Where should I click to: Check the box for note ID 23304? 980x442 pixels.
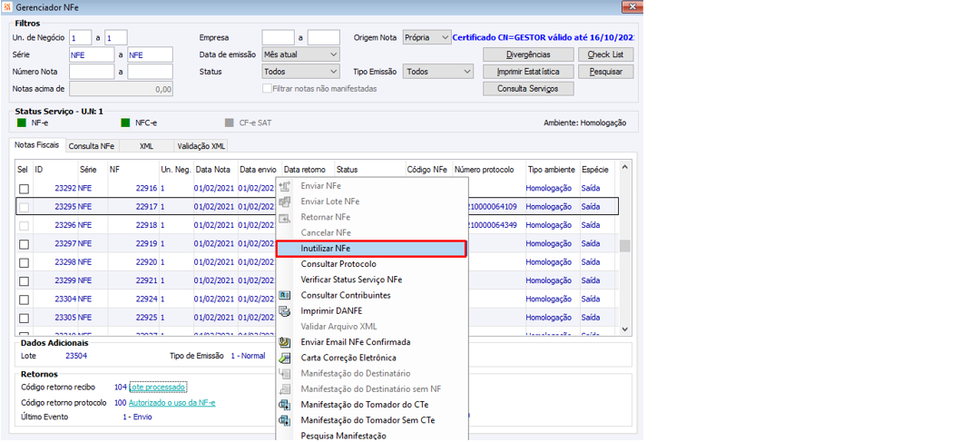24,300
